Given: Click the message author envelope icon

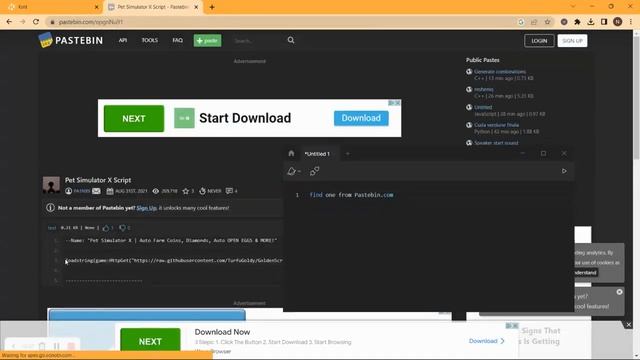Looking at the screenshot, I should (x=96, y=191).
